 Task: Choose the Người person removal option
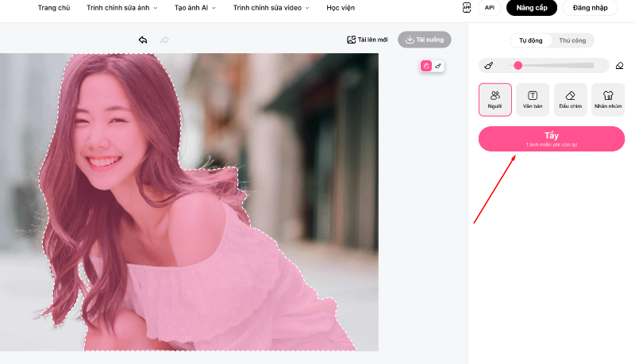click(x=495, y=100)
